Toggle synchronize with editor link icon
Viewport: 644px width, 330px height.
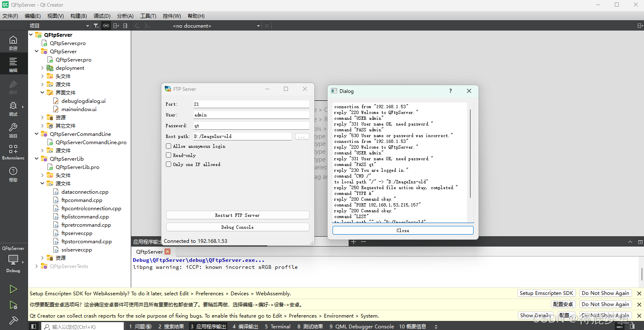click(x=106, y=26)
